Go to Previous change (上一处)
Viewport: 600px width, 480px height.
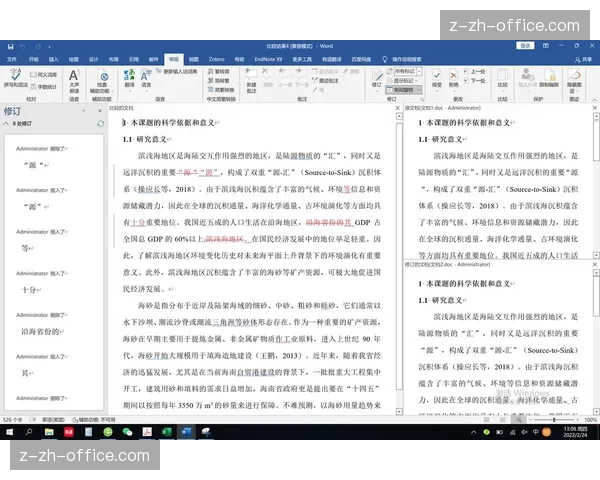[474, 72]
